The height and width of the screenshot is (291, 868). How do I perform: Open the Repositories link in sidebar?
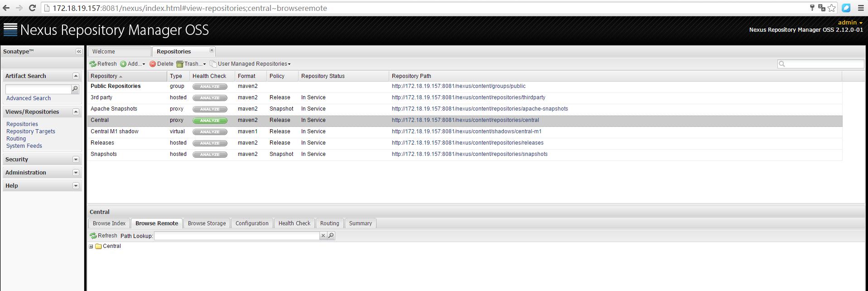coord(22,124)
